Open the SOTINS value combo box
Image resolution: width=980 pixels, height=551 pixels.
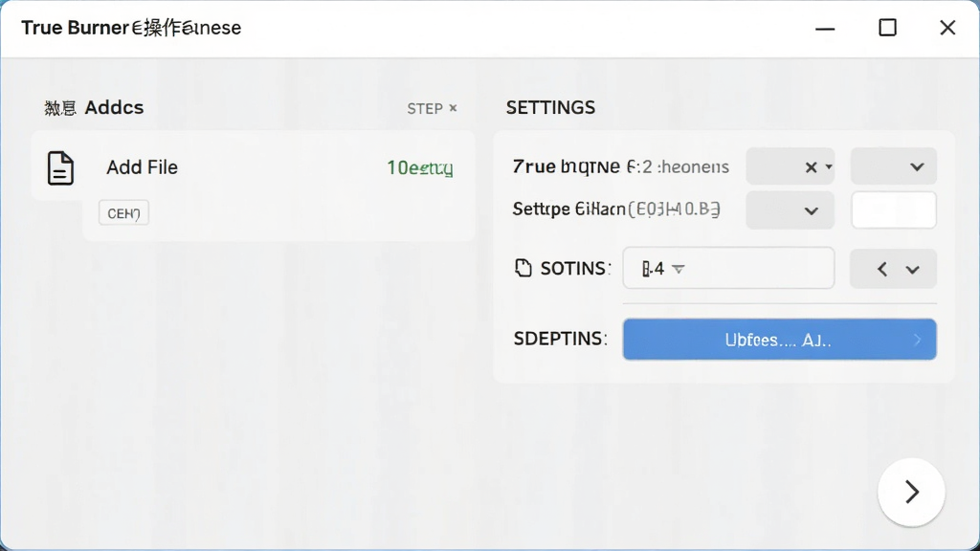pyautogui.click(x=728, y=268)
